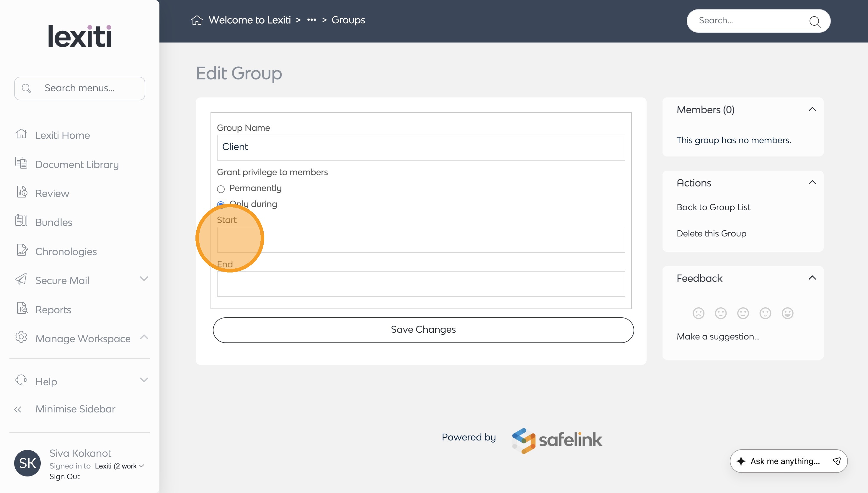Image resolution: width=868 pixels, height=493 pixels.
Task: Click the Save Changes button
Action: (423, 330)
